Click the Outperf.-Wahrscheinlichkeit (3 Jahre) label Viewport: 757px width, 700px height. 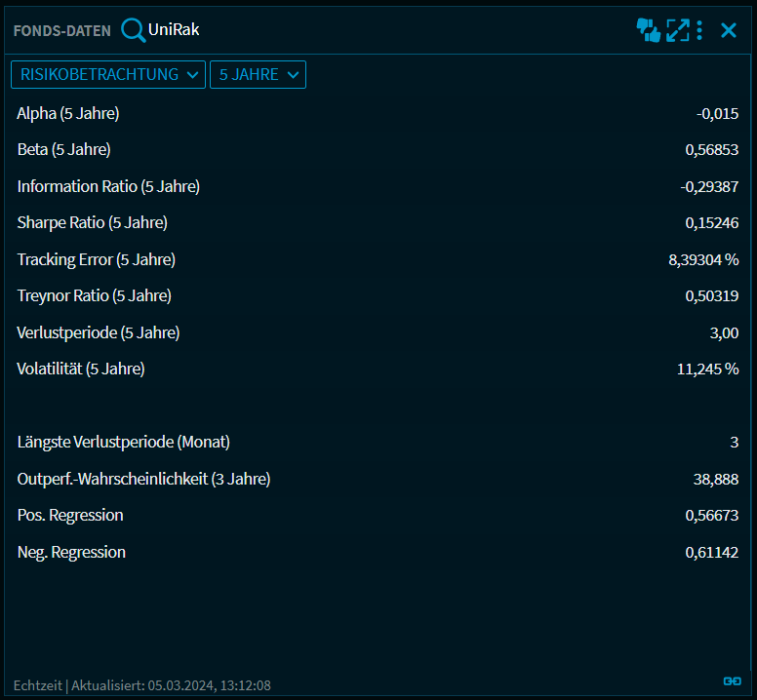pyautogui.click(x=144, y=479)
